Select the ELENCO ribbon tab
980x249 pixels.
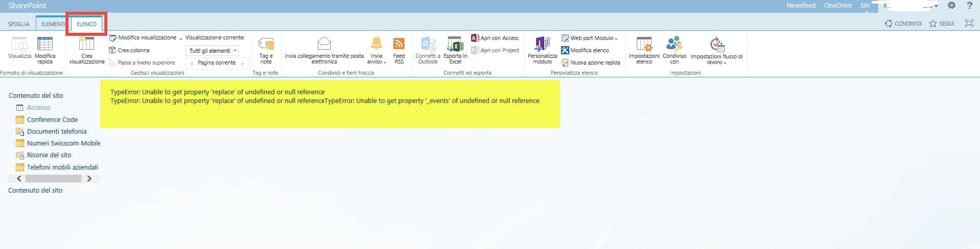click(86, 24)
